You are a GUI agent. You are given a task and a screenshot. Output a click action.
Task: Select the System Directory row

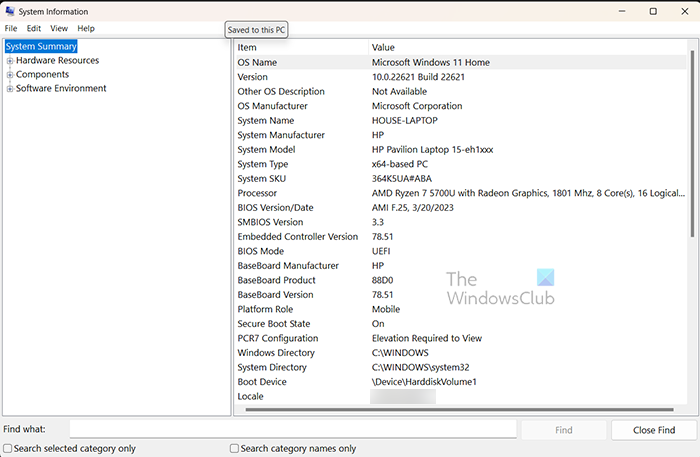[x=461, y=367]
